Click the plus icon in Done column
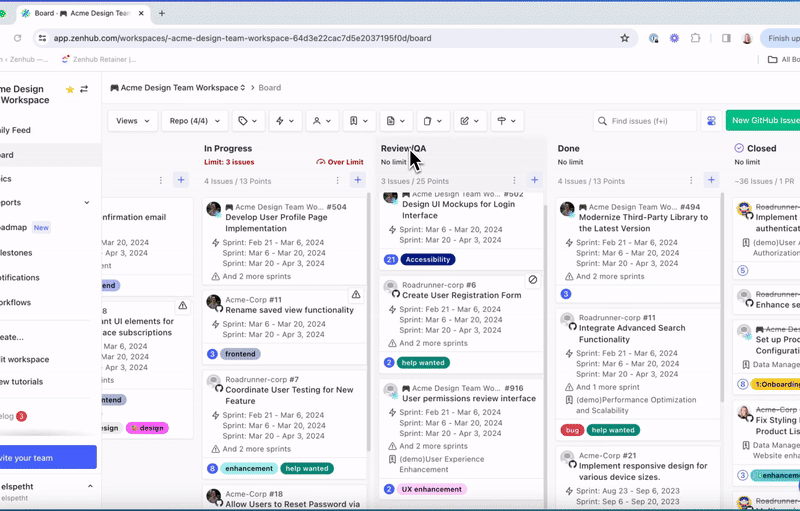This screenshot has height=511, width=800. pos(711,180)
